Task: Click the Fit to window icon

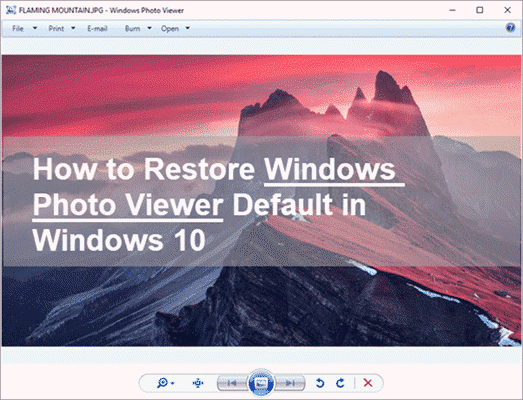Action: tap(198, 383)
